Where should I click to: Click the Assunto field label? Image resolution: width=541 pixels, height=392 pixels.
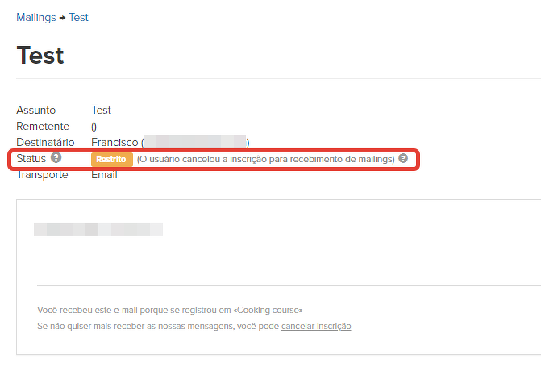[x=35, y=110]
